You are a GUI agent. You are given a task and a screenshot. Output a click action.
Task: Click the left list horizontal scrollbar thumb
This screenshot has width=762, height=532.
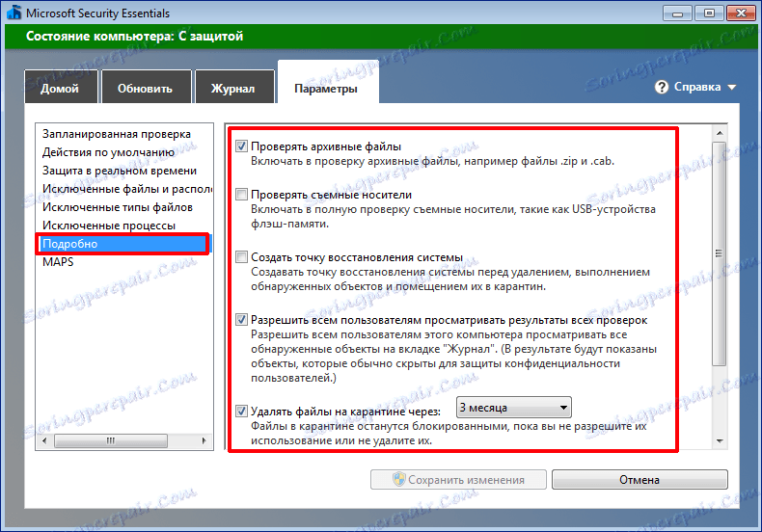click(x=111, y=440)
